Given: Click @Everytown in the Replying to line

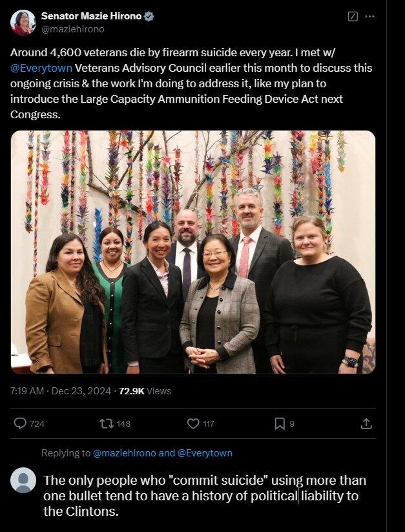Looking at the screenshot, I should point(205,453).
